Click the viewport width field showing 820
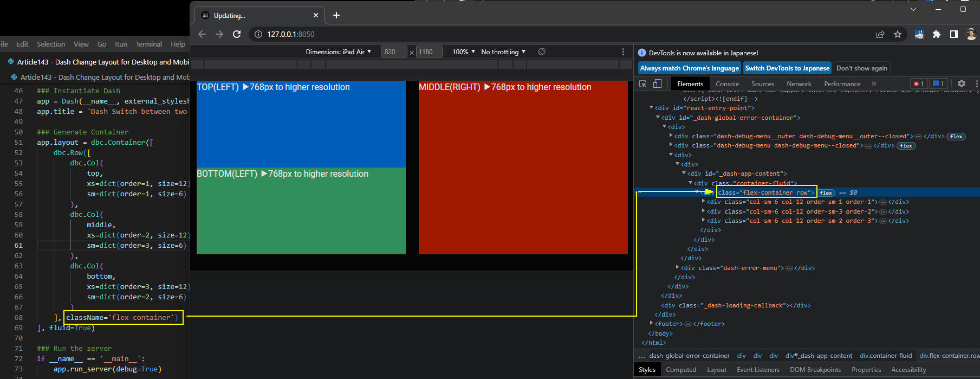 coord(394,52)
